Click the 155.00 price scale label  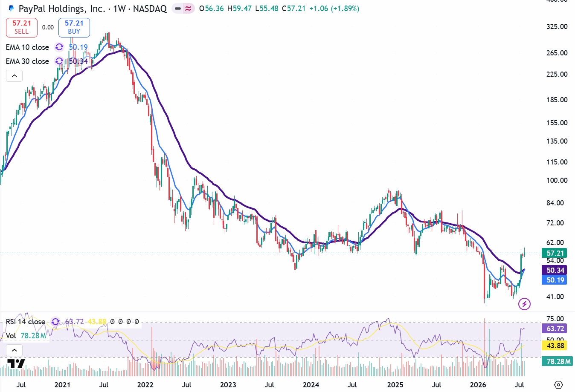click(557, 123)
